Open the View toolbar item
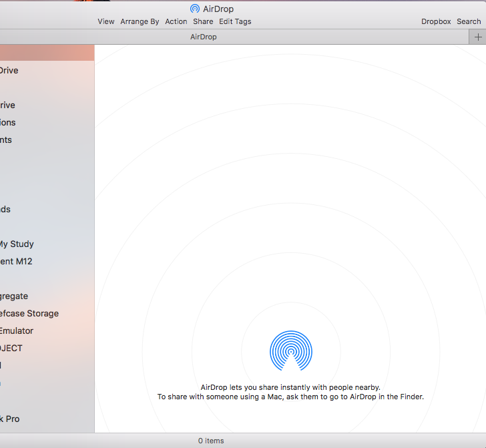486x448 pixels. tap(106, 22)
